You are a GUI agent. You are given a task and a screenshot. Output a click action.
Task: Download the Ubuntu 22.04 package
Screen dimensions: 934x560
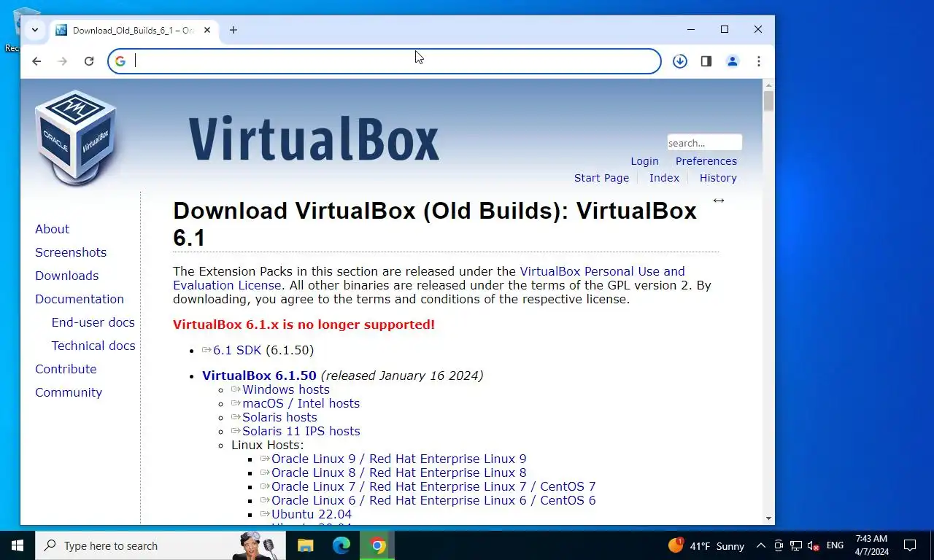click(x=312, y=514)
